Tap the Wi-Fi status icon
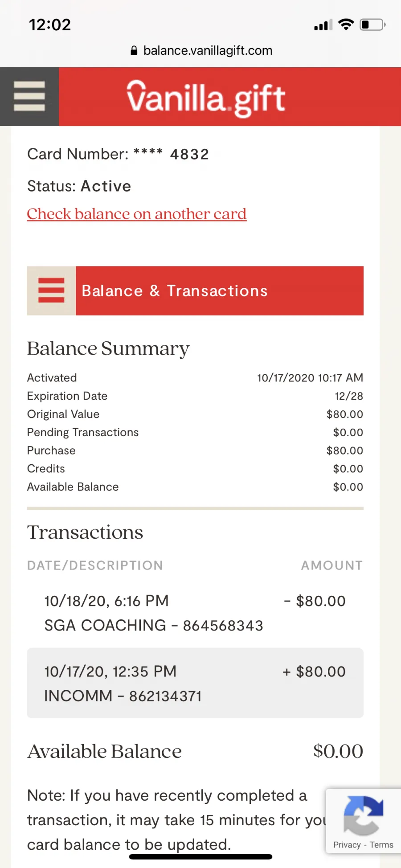This screenshot has width=401, height=868. tap(346, 25)
